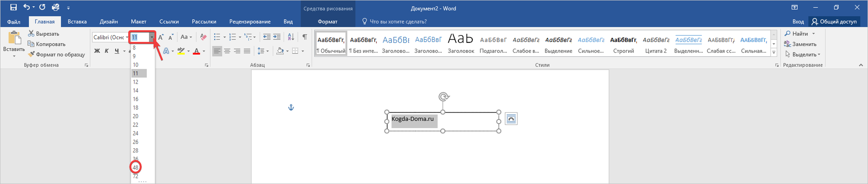Toggle bold (Ж) formatting
This screenshot has height=184, width=868.
click(97, 51)
